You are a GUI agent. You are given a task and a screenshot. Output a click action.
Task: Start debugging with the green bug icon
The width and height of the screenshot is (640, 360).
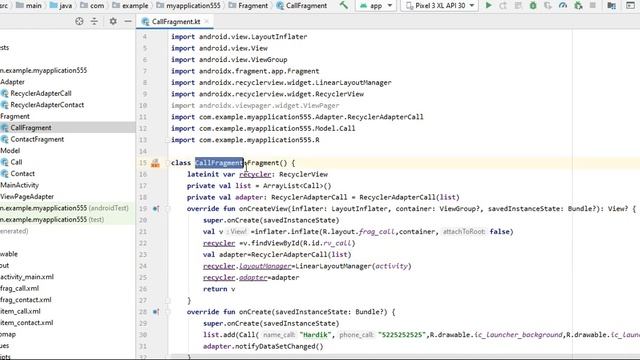coord(533,6)
